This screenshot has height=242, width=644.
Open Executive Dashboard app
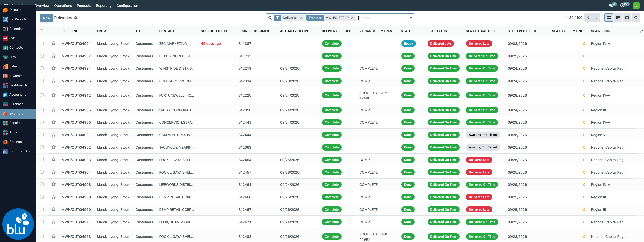click(x=18, y=151)
